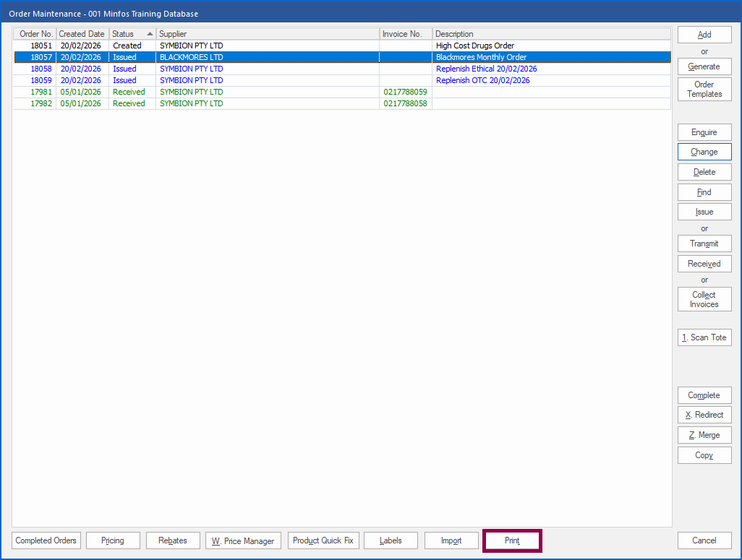Open the W. Price Manager
The image size is (742, 560).
pos(243,540)
